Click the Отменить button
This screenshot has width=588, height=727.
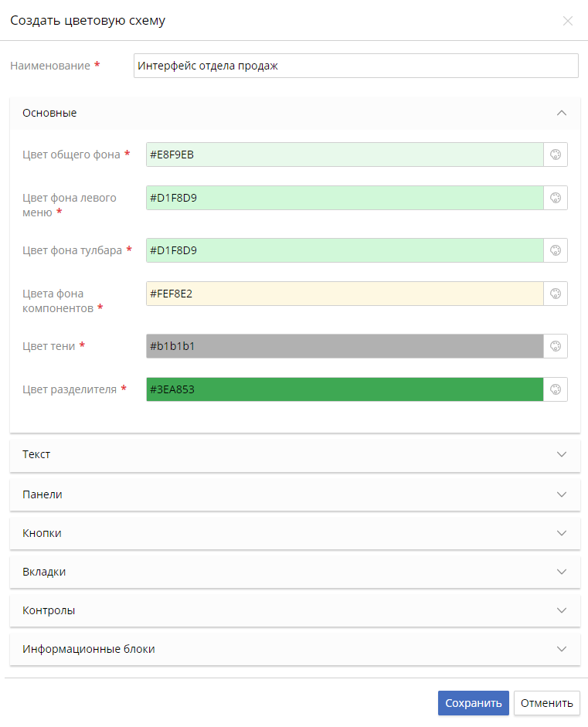pyautogui.click(x=547, y=703)
